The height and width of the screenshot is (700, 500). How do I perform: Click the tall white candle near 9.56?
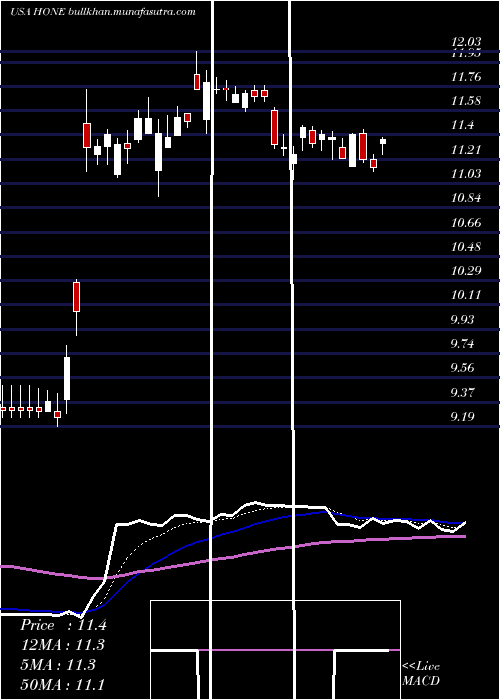pyautogui.click(x=67, y=379)
